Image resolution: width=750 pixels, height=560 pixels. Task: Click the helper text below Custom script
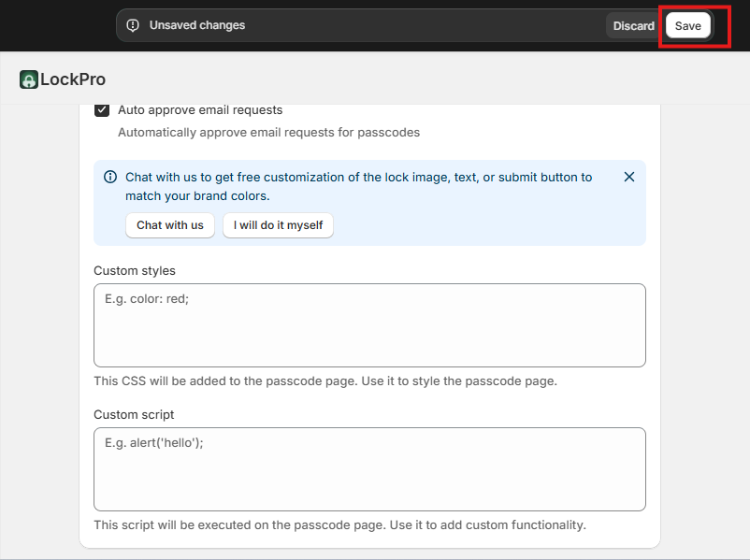(339, 524)
